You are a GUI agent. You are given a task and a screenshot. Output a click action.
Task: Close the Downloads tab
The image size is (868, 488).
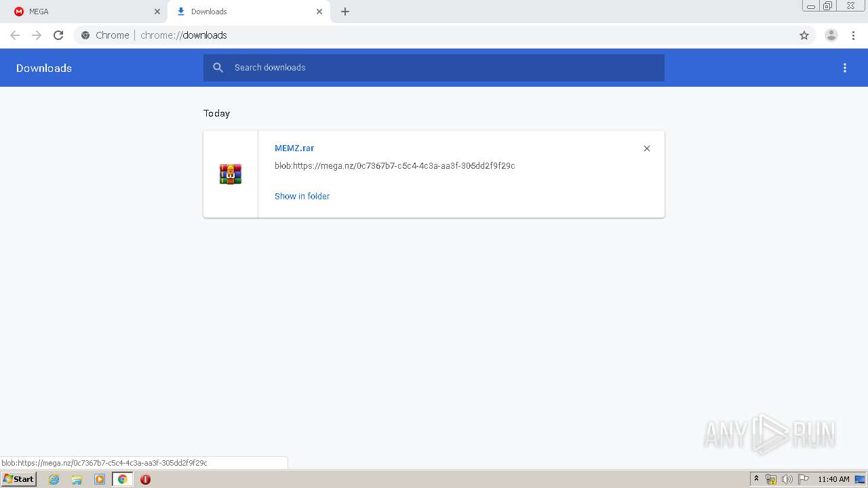pos(319,12)
